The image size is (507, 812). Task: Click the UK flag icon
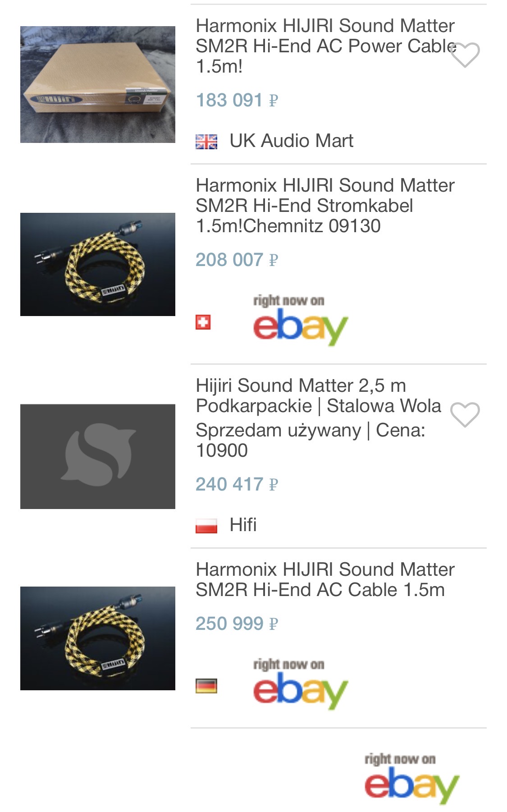pyautogui.click(x=206, y=142)
